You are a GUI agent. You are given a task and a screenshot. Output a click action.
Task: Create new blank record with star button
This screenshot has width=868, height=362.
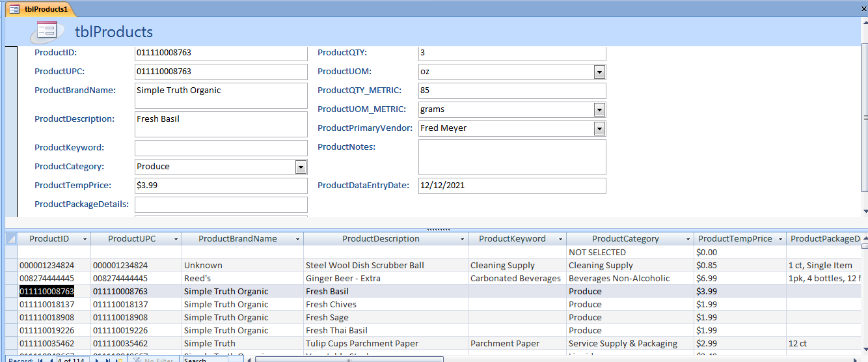(x=118, y=360)
